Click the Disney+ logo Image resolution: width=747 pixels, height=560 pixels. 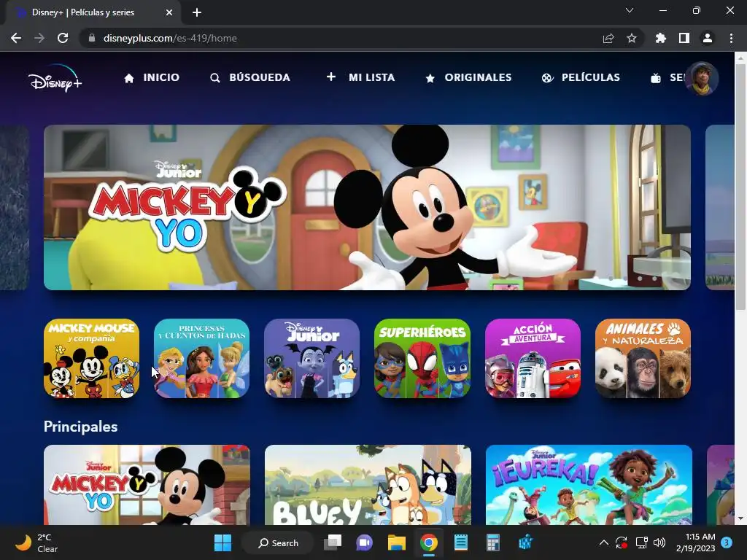point(55,79)
